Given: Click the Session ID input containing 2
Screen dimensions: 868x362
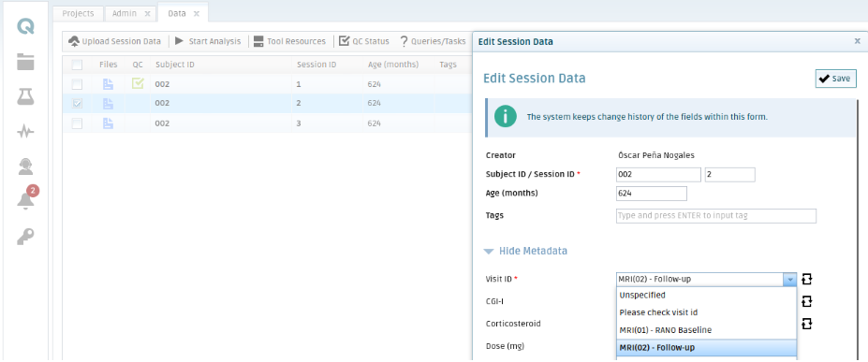Looking at the screenshot, I should click(x=730, y=175).
